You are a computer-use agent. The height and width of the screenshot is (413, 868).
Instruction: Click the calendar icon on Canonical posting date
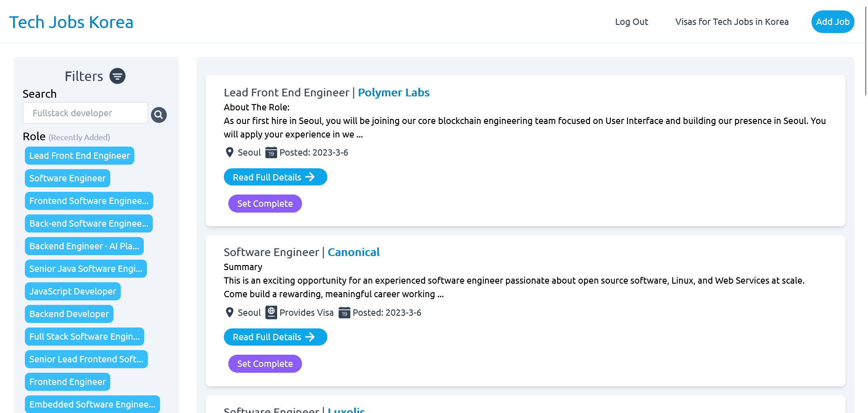coord(344,313)
